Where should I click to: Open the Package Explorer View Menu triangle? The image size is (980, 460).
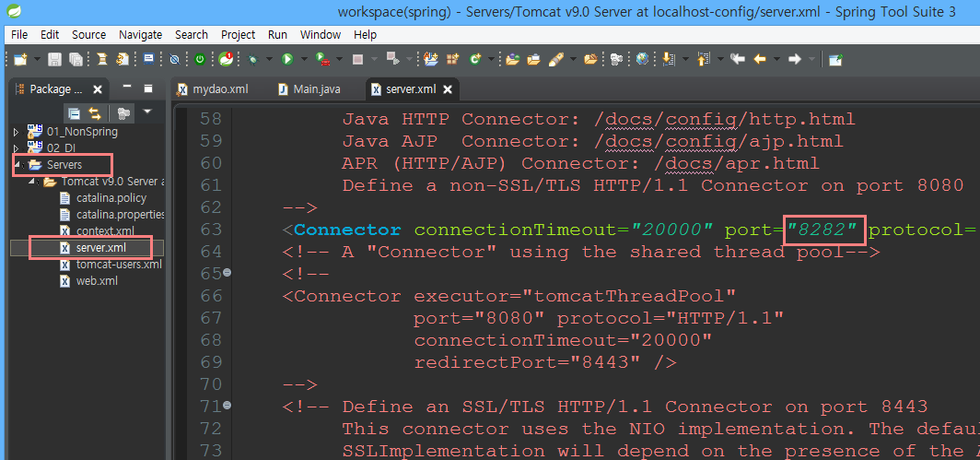(x=147, y=112)
